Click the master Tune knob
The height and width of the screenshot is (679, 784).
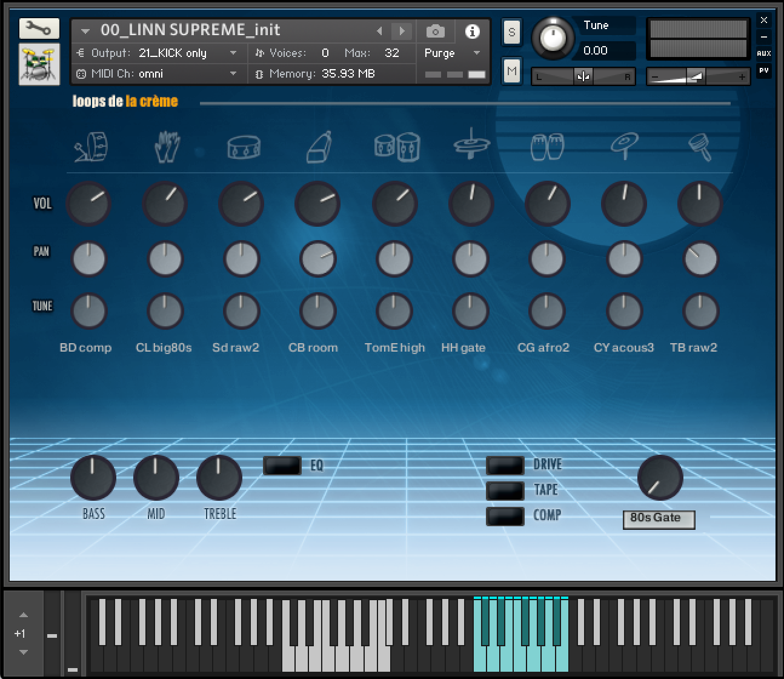[x=553, y=38]
